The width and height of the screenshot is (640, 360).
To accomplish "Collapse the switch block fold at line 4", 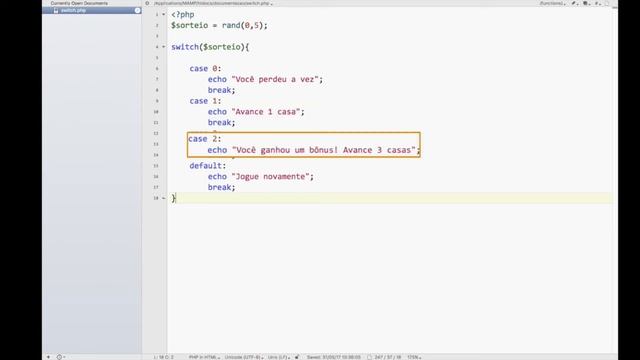I will click(164, 47).
